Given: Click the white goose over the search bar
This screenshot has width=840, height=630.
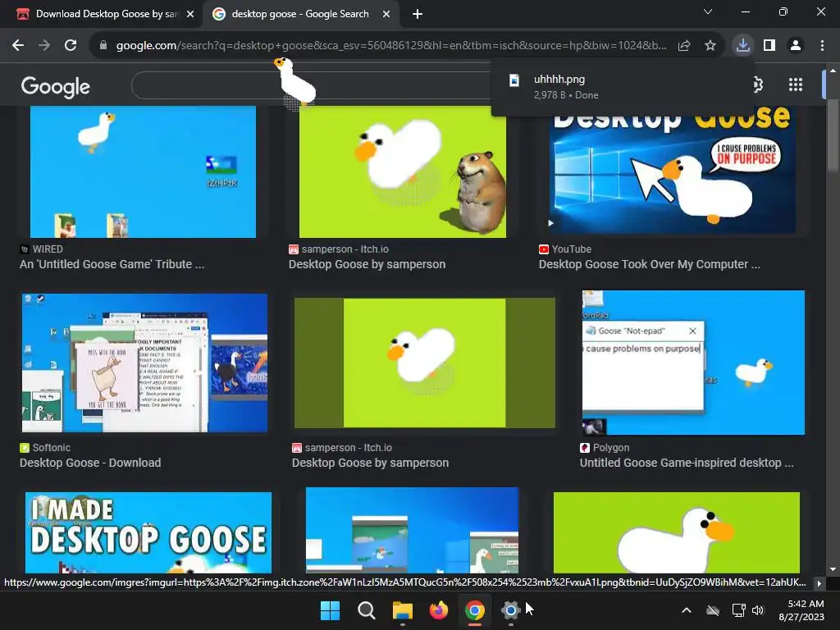Looking at the screenshot, I should tap(295, 81).
